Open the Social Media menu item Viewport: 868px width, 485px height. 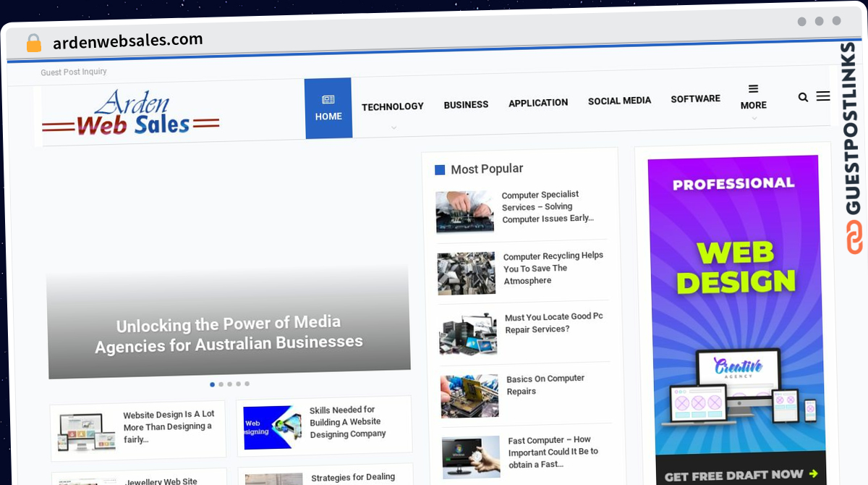[619, 101]
